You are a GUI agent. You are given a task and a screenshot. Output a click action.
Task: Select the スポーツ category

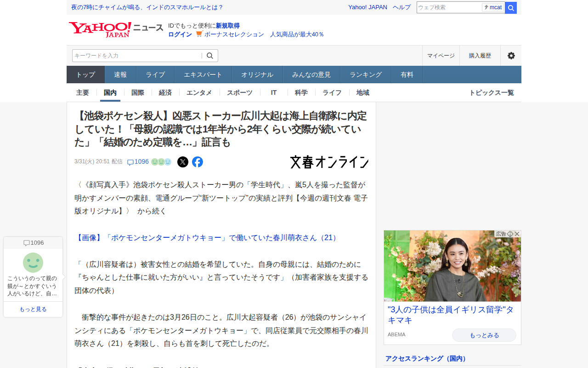click(240, 92)
